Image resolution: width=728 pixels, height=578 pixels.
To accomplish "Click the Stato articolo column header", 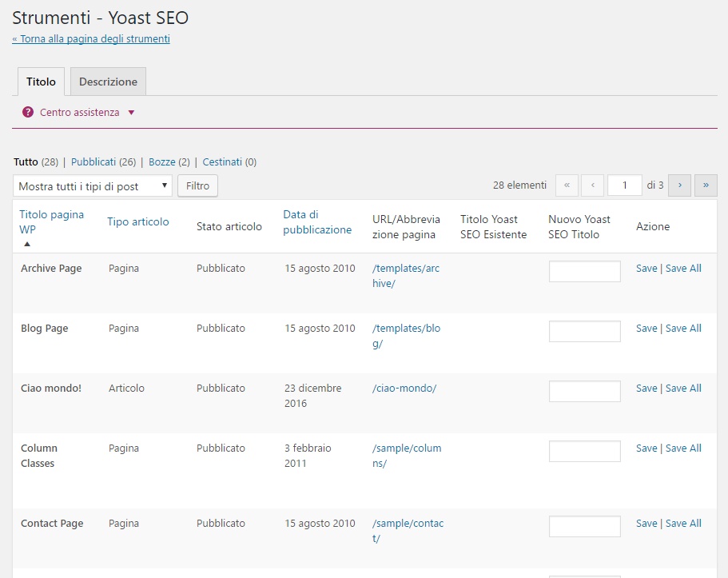I will (229, 227).
